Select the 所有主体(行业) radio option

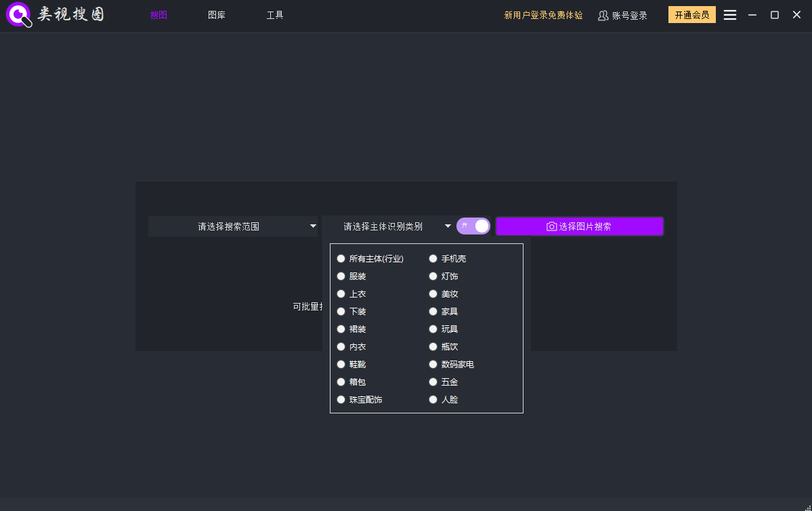(341, 259)
